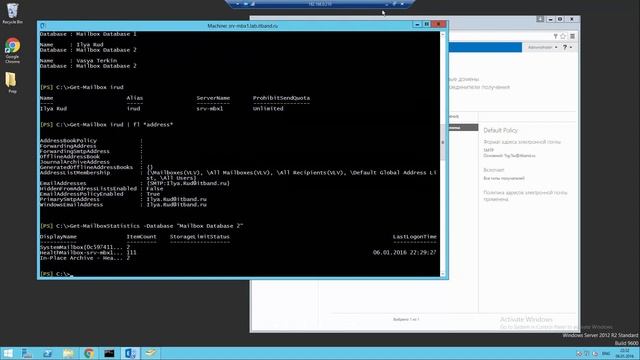Click the Chrome user profile button

pyautogui.click(x=540, y=19)
